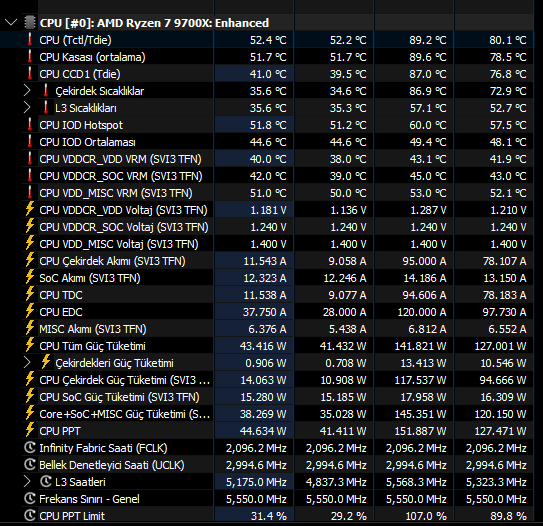Screen dimensions: 543x526
Task: Click lightning icon beside CPU PPT
Action: (30, 430)
